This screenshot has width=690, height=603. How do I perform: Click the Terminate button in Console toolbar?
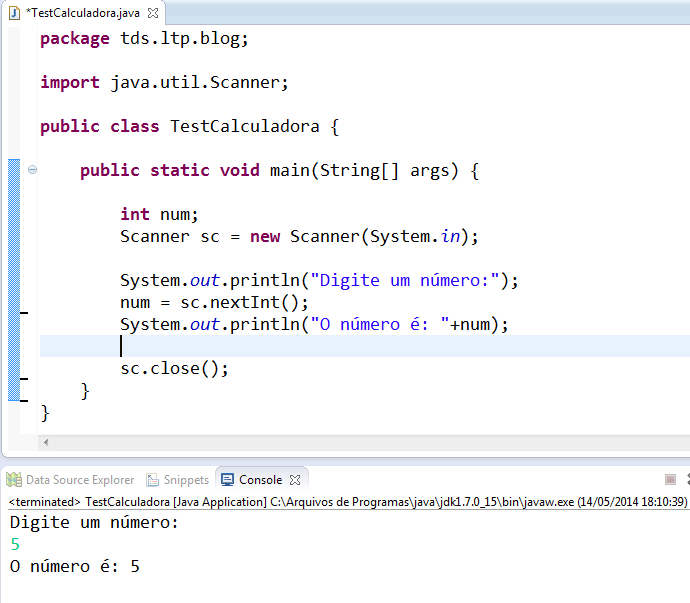pos(670,479)
